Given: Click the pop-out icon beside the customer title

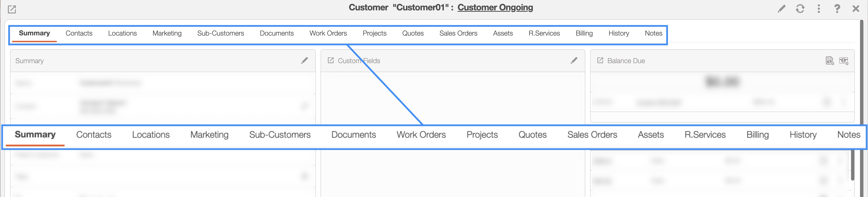Looking at the screenshot, I should click(12, 9).
